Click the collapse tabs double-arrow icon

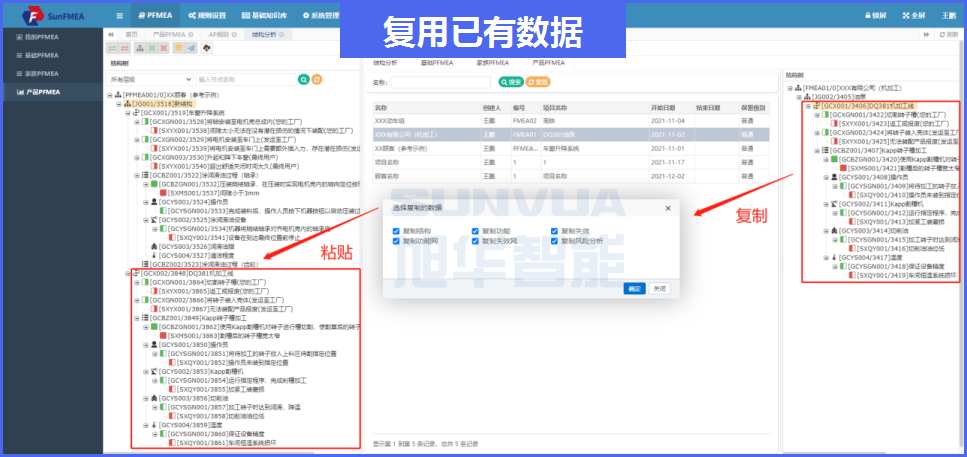pos(111,33)
